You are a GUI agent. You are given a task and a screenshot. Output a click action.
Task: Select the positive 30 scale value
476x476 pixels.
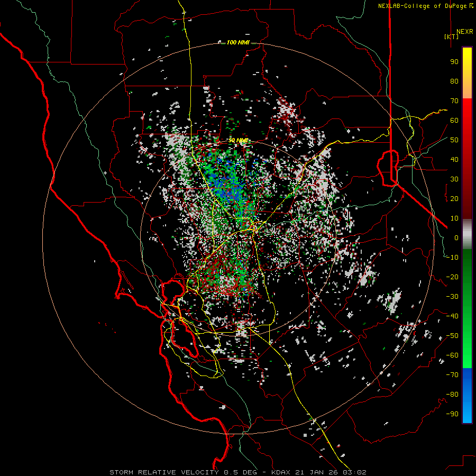tap(454, 179)
